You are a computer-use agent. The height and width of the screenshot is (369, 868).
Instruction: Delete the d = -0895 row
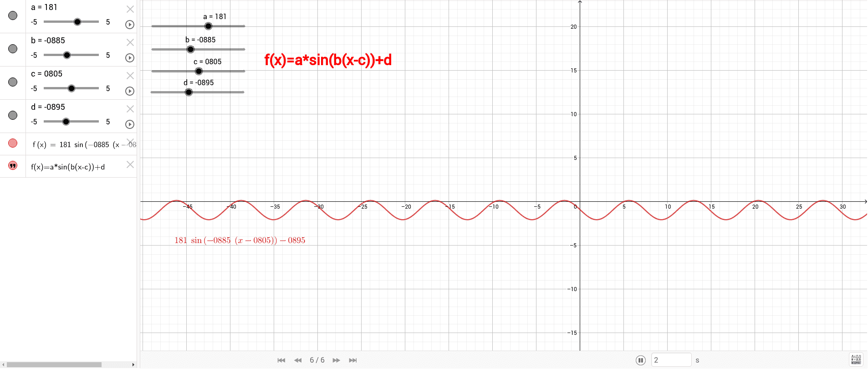pyautogui.click(x=130, y=109)
